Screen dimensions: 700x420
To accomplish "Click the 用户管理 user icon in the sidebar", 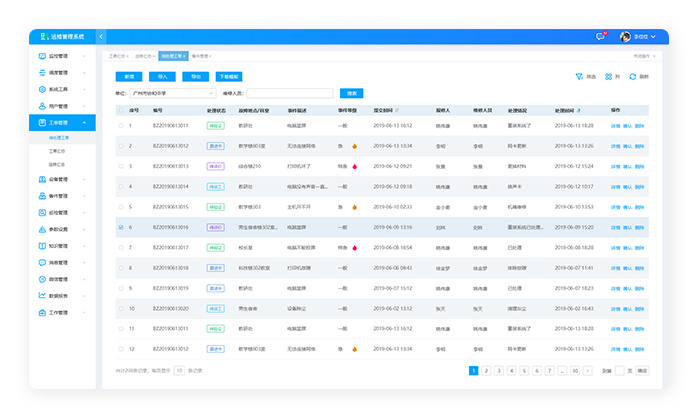I will point(41,105).
